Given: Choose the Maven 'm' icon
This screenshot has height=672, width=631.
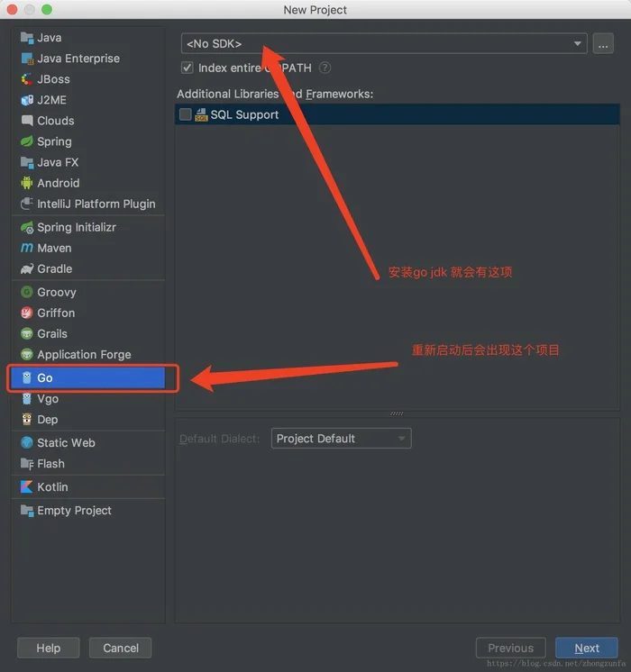Looking at the screenshot, I should point(27,248).
